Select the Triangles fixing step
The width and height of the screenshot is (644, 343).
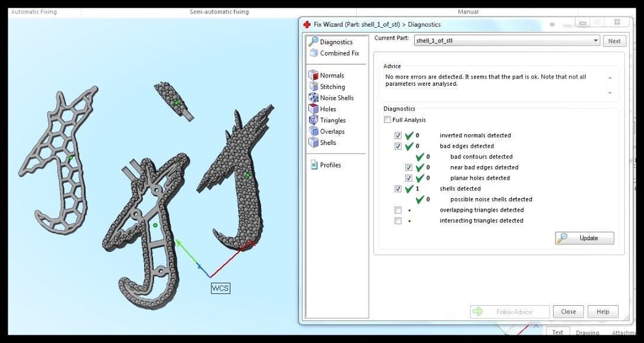pos(327,120)
